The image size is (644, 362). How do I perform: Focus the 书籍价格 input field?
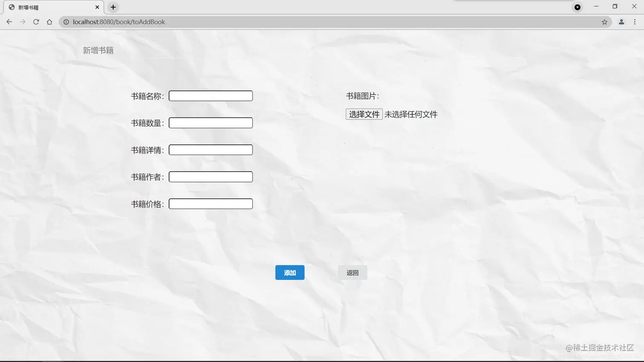point(211,204)
